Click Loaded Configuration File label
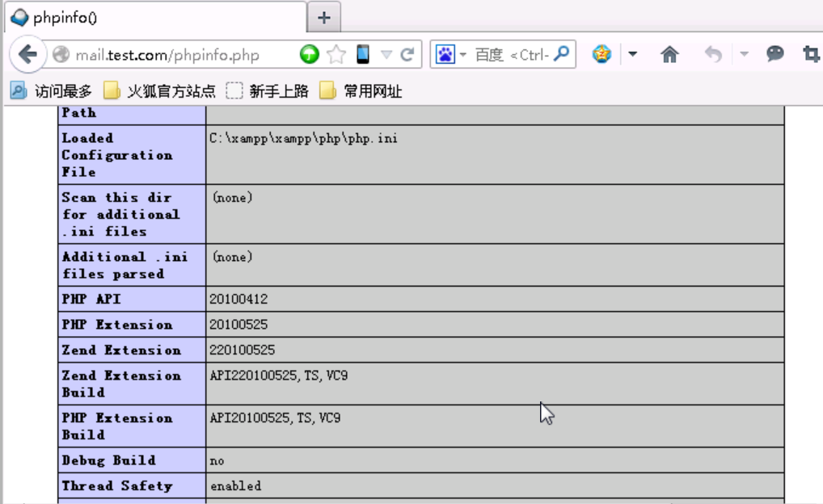The width and height of the screenshot is (823, 504). [116, 155]
